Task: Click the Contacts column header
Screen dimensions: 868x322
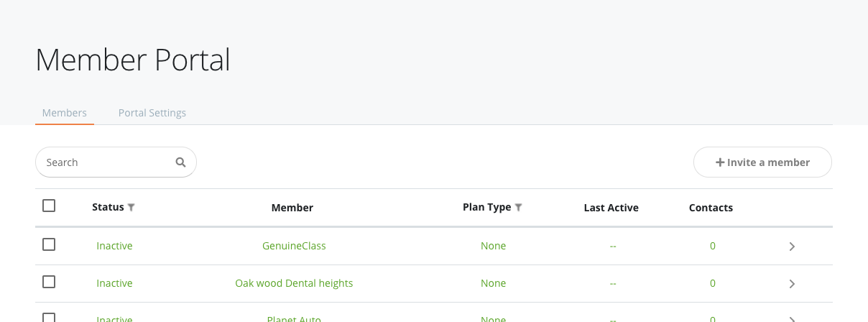Action: (711, 208)
